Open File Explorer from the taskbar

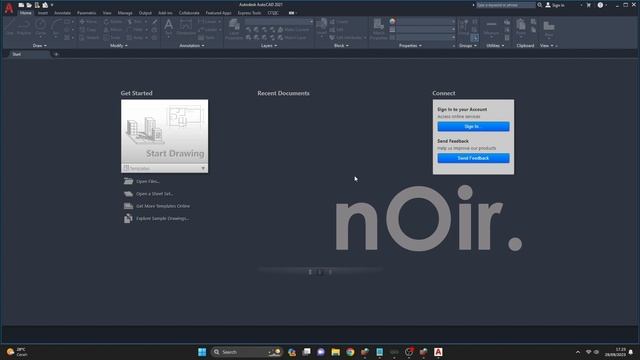(336, 352)
